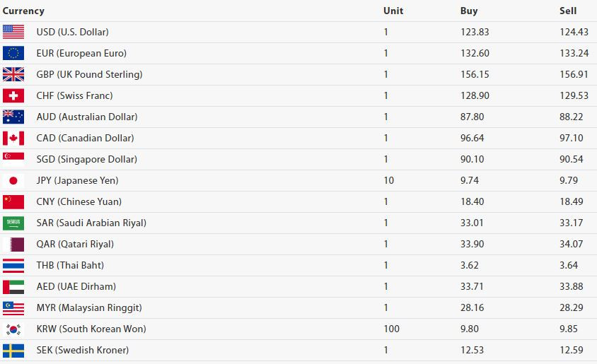The width and height of the screenshot is (597, 364).
Task: Click the Unit column header
Action: tap(393, 11)
